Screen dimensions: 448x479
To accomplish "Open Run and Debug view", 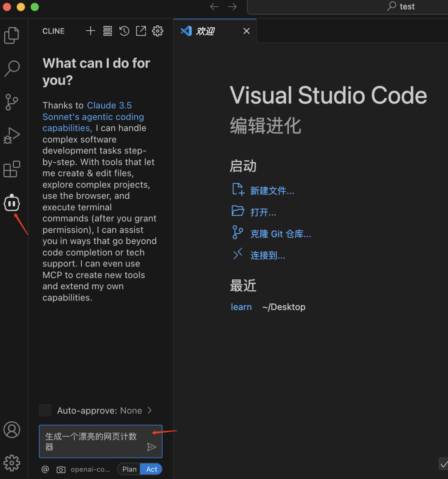I will pyautogui.click(x=12, y=136).
